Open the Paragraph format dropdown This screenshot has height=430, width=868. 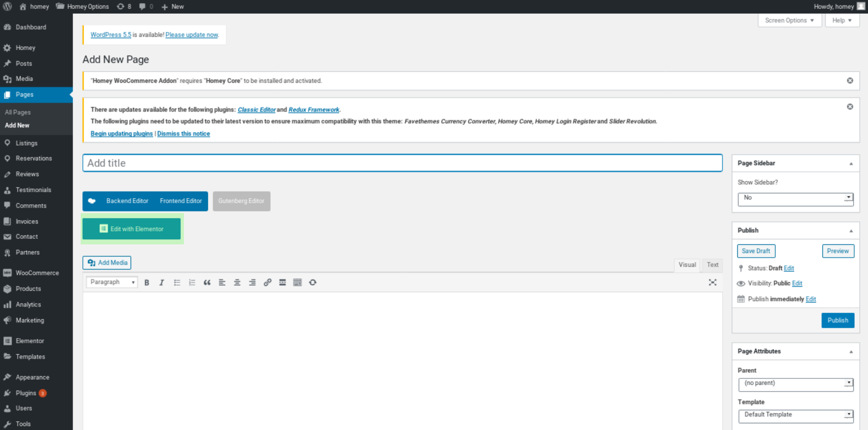112,282
